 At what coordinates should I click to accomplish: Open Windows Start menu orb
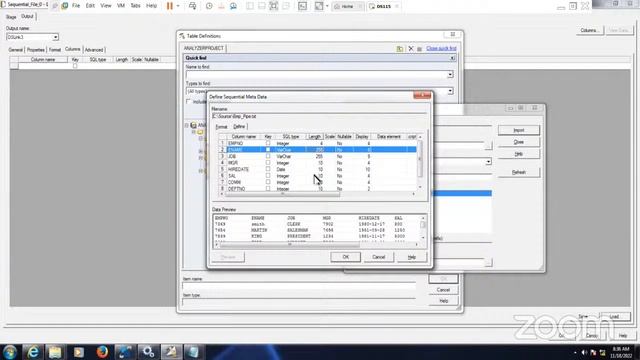10,352
